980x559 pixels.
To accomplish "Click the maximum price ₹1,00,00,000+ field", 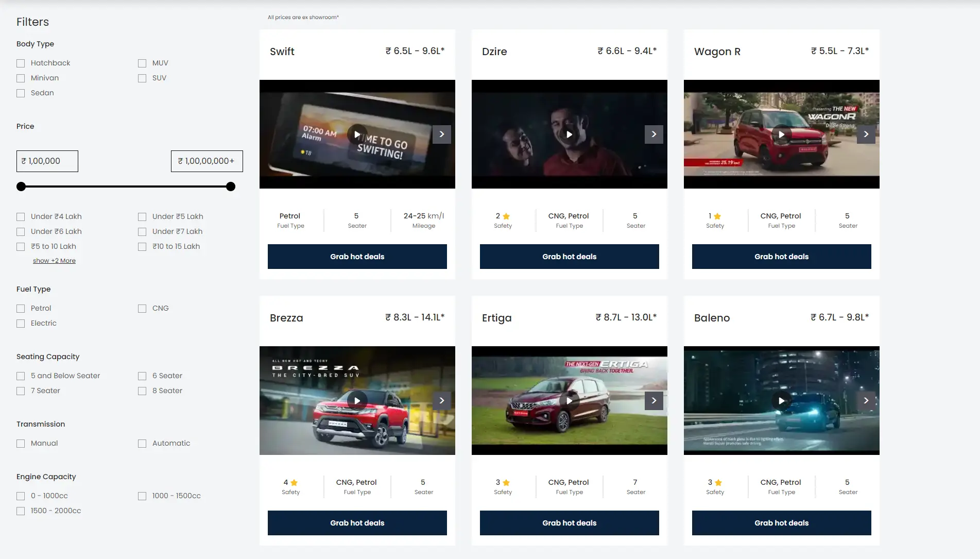I will point(207,161).
